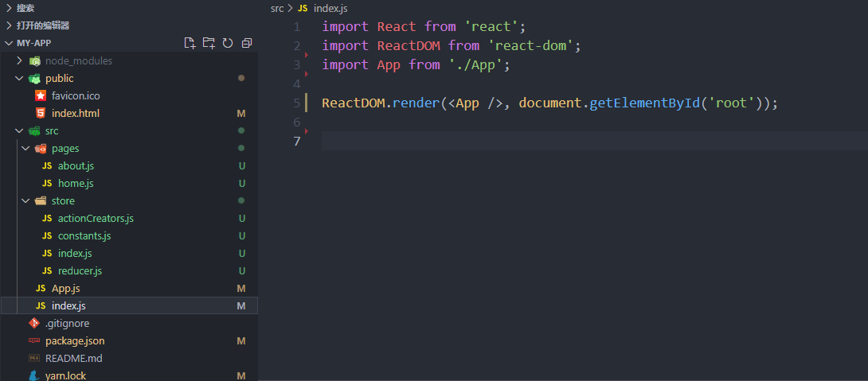Click line number 5 in the gutter
This screenshot has height=381, width=868.
pos(297,103)
